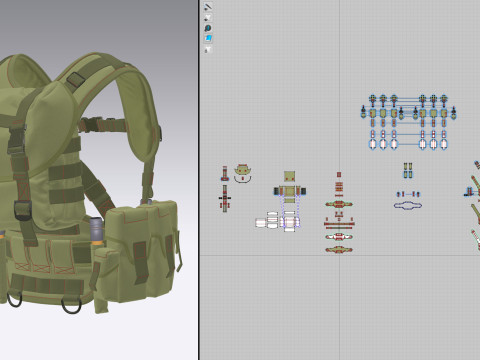480x360 pixels.
Task: Select the blue-outlined pouch pattern grid group
Action: [408, 122]
